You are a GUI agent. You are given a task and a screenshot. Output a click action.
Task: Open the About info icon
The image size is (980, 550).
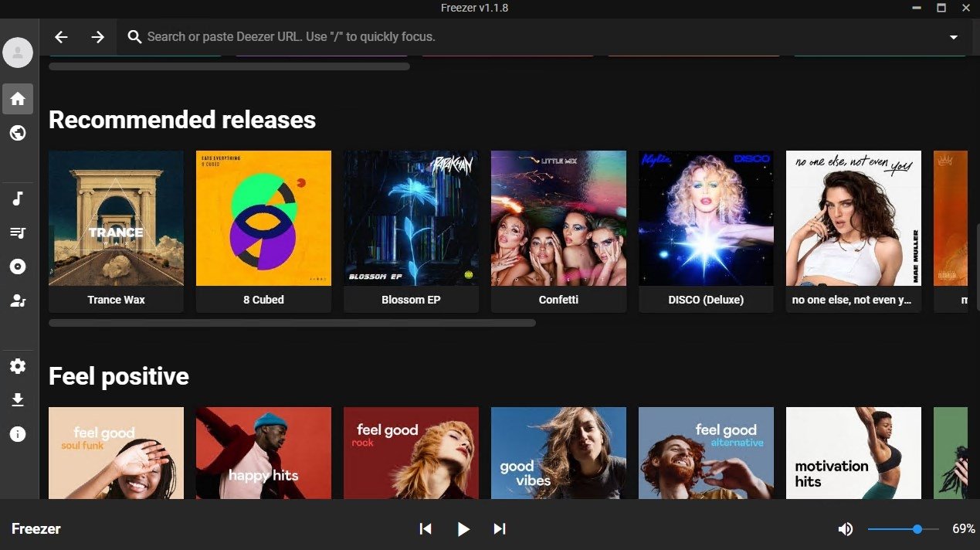(x=18, y=434)
